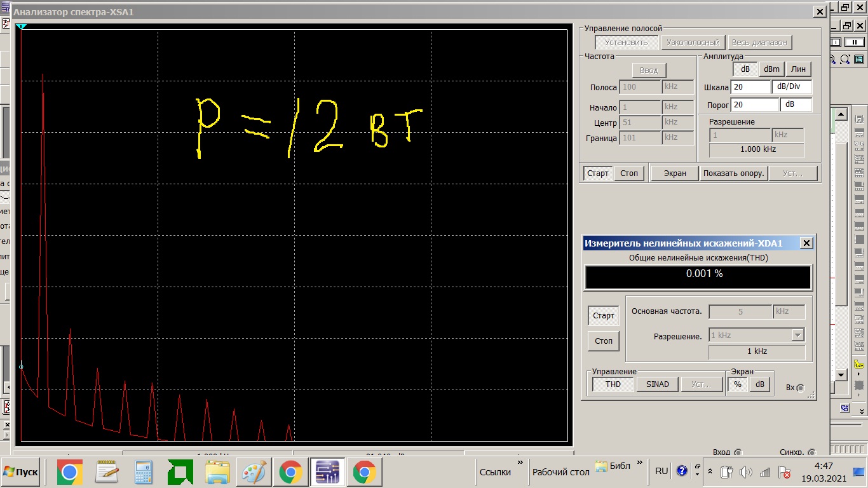Click RU language indicator

[x=661, y=471]
